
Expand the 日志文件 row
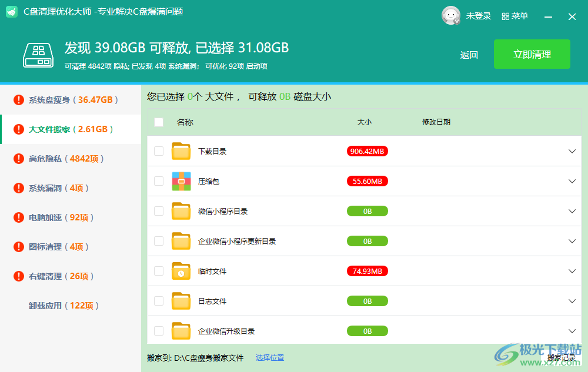point(572,301)
